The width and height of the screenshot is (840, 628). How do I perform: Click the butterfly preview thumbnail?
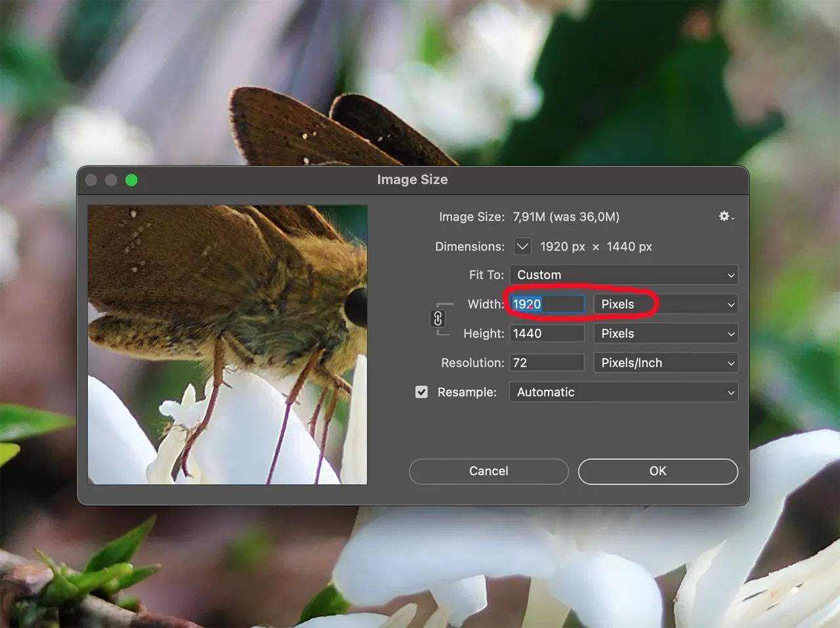pyautogui.click(x=227, y=345)
